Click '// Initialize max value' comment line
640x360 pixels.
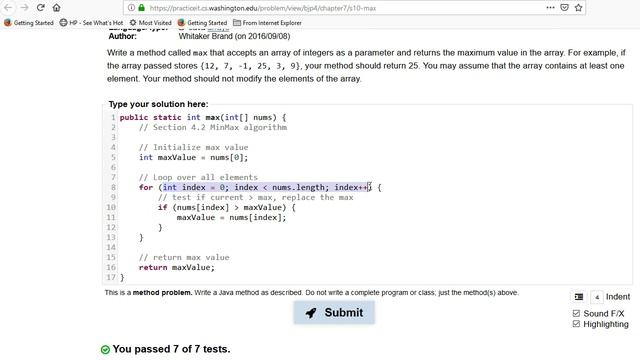193,147
